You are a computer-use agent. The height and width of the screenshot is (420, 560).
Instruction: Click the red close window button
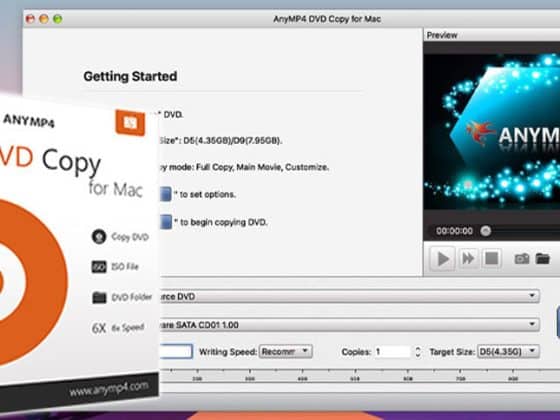[30, 19]
